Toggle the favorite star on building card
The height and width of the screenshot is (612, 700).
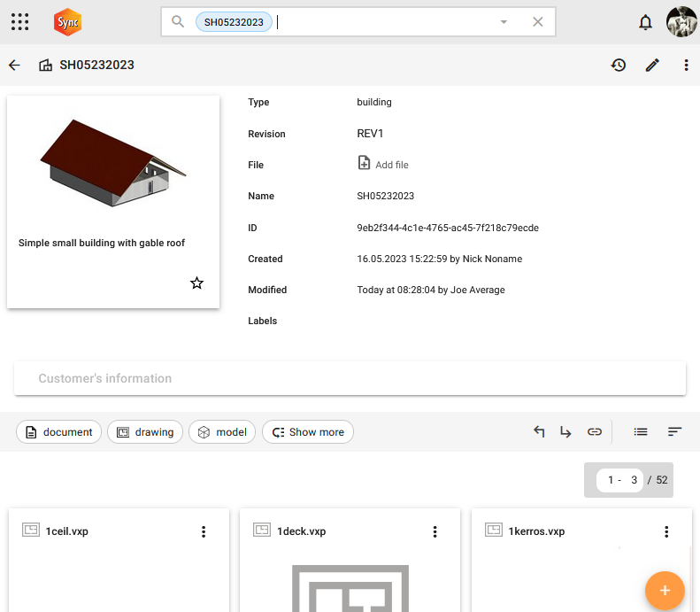(196, 283)
